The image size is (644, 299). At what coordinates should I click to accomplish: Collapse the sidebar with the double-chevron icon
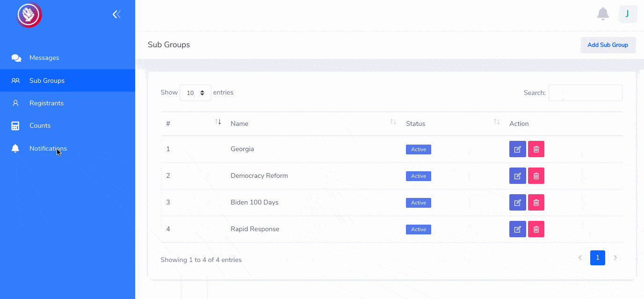click(116, 15)
